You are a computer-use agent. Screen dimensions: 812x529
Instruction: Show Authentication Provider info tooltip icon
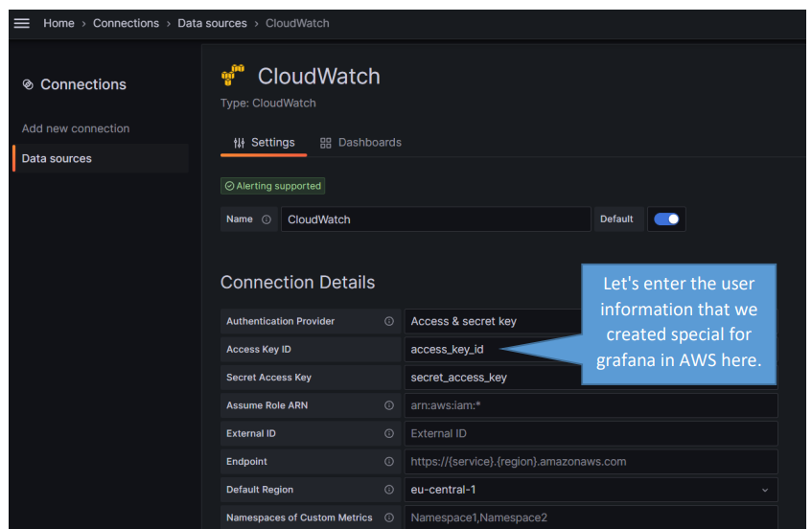389,321
